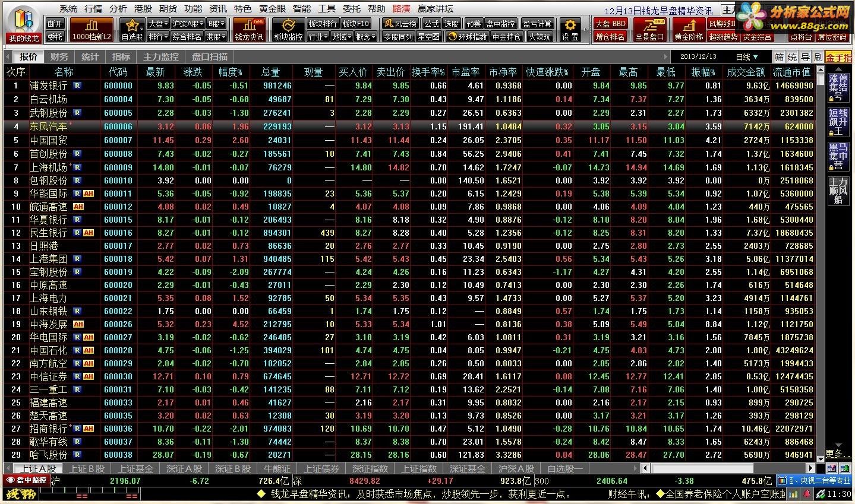Expand the 概念 dropdown
The width and height of the screenshot is (855, 504).
coord(365,37)
